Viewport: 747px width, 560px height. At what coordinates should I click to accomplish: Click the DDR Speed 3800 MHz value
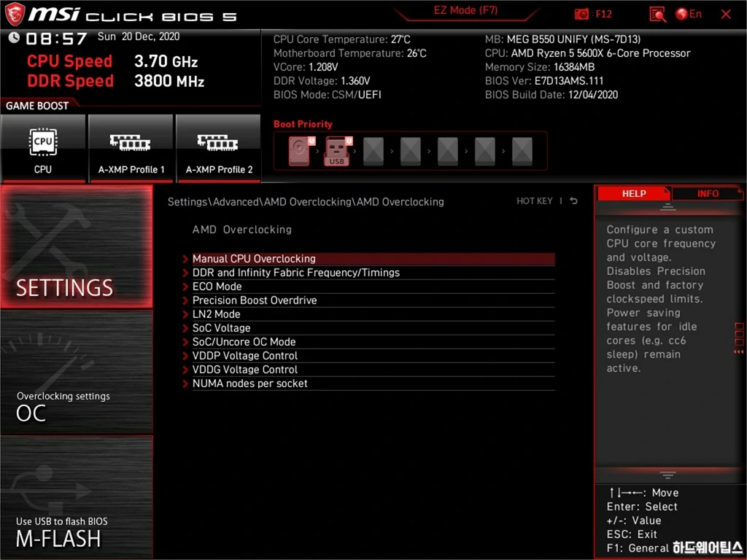point(169,81)
